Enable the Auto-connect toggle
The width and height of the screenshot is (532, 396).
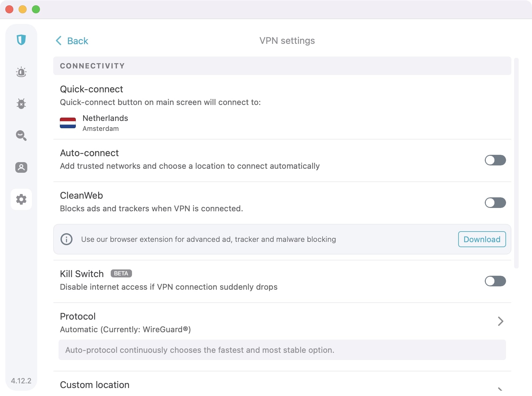pos(495,160)
